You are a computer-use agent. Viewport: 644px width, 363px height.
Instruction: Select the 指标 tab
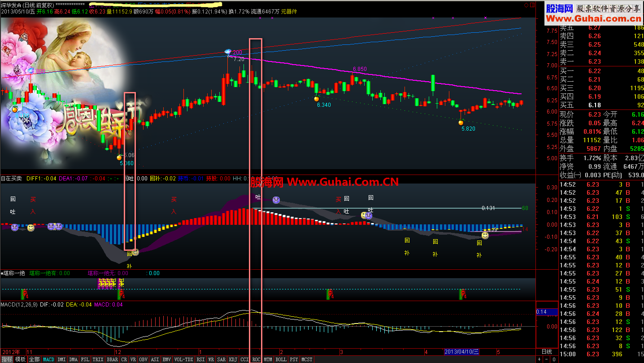coord(7,359)
